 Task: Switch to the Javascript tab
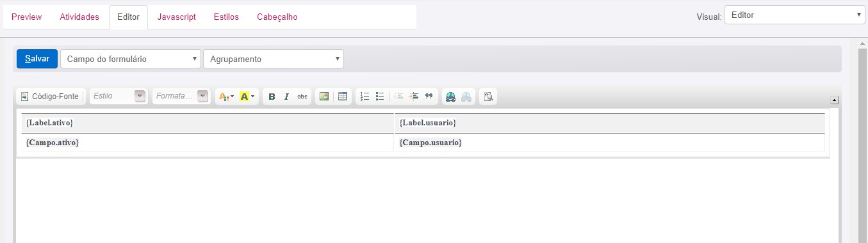coord(177,17)
